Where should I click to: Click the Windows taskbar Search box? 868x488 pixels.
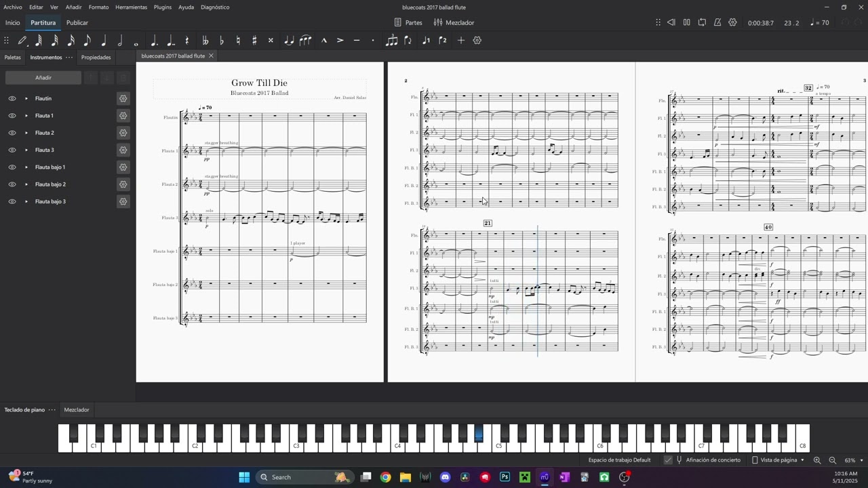[303, 477]
